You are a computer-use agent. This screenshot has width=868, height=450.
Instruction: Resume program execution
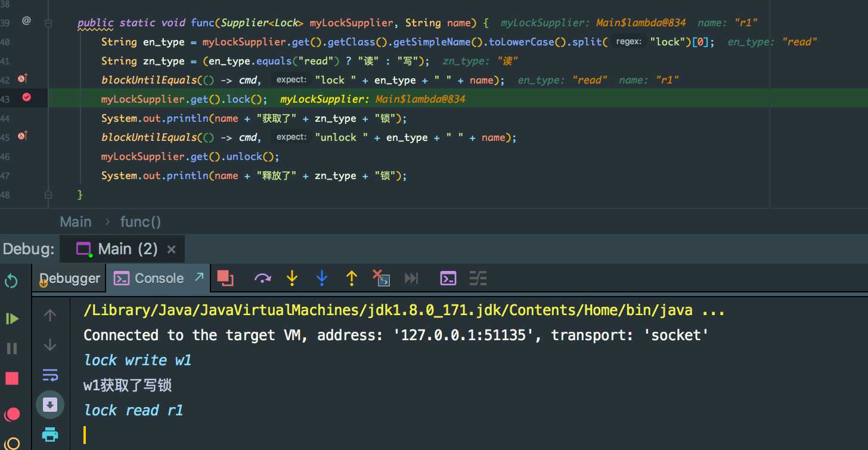12,319
